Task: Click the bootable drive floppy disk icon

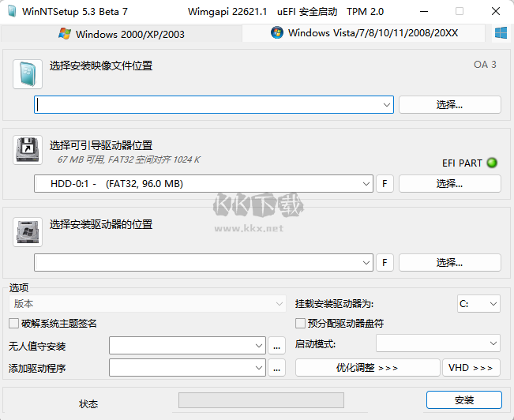Action: (x=28, y=150)
